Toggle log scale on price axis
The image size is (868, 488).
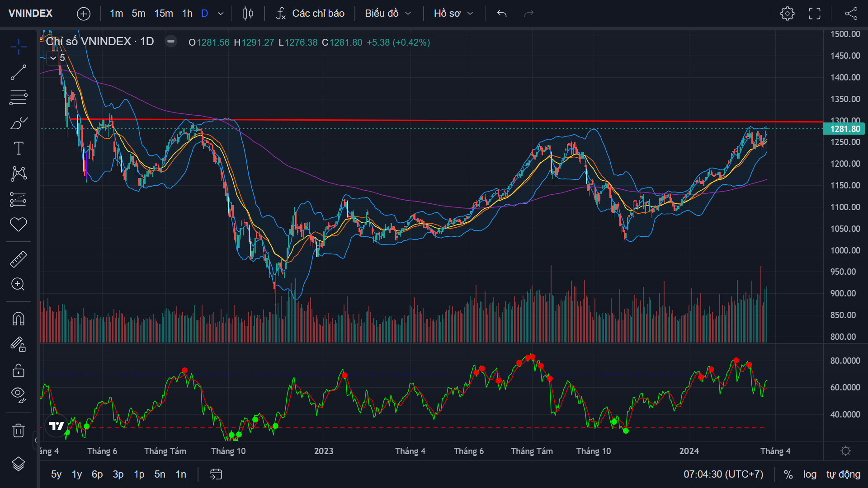tap(810, 474)
